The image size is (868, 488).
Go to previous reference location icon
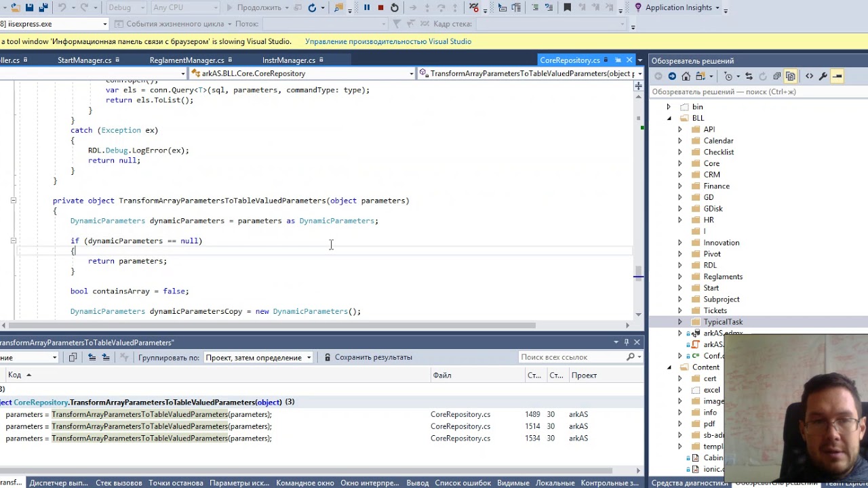click(92, 357)
